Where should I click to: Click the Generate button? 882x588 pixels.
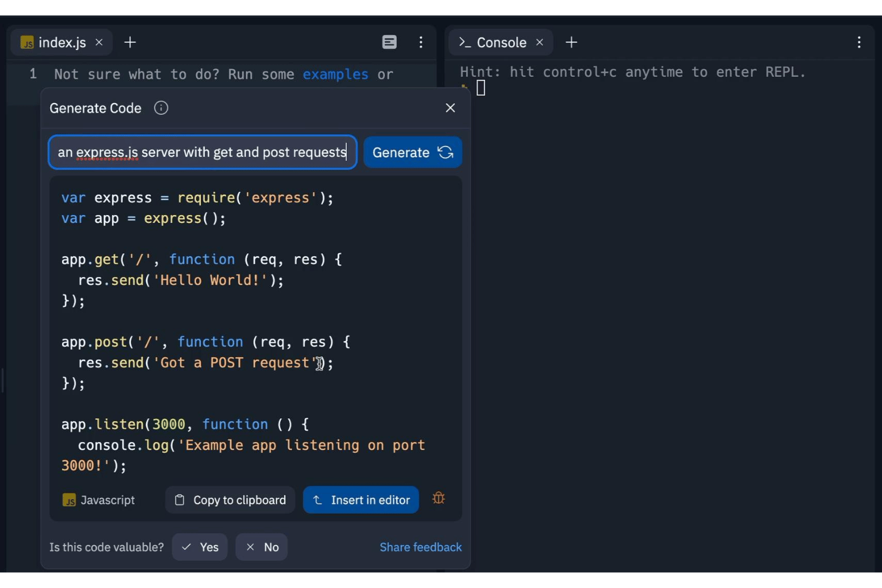412,153
